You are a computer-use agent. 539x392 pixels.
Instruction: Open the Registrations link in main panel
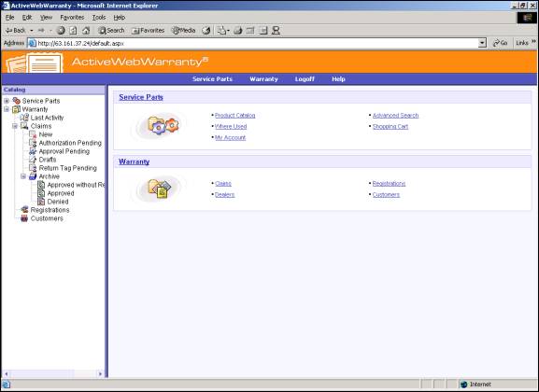pos(389,184)
